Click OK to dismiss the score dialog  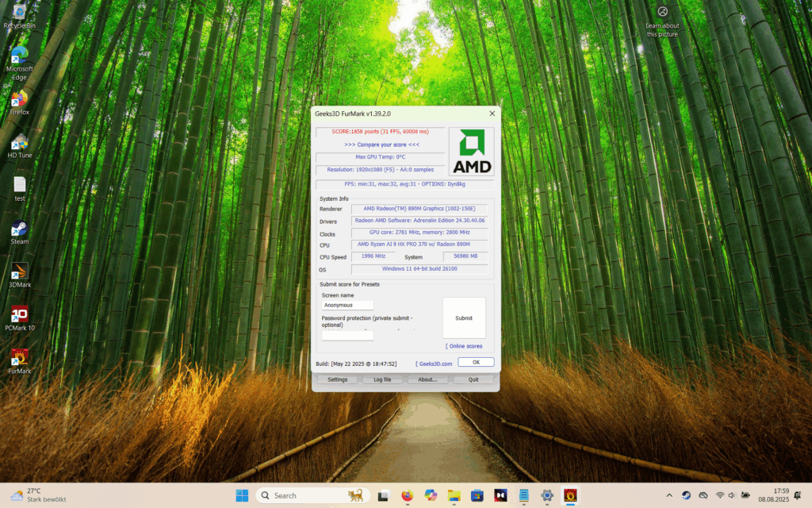(476, 363)
